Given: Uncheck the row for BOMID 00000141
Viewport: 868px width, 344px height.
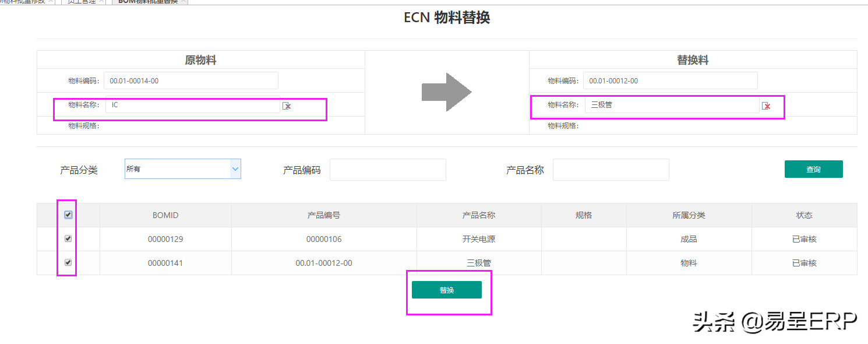Looking at the screenshot, I should point(68,263).
